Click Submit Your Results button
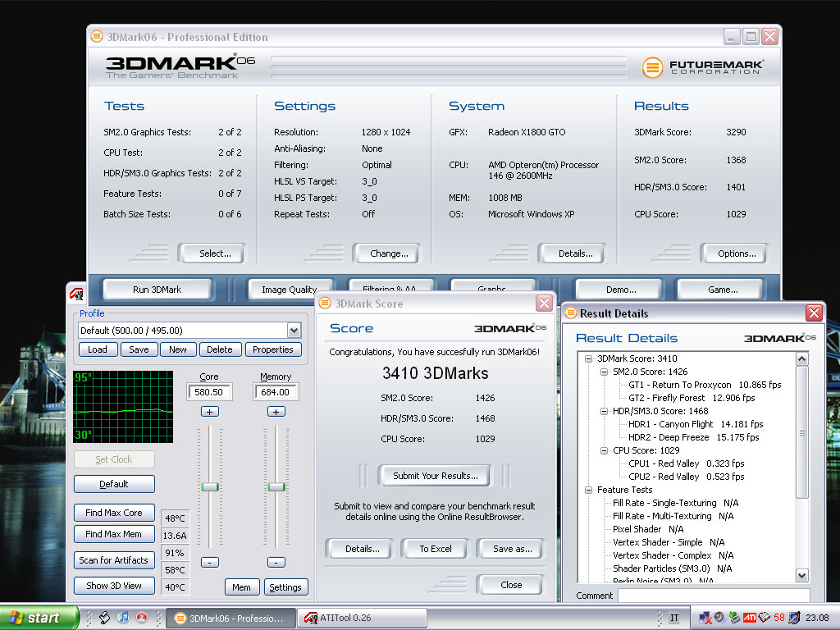This screenshot has height=630, width=840. [x=434, y=476]
